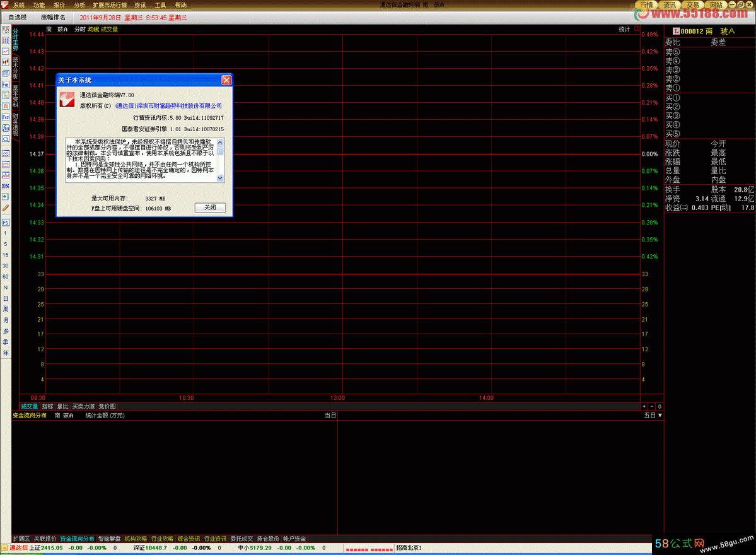This screenshot has height=555, width=756.
Task: Open the 功能 menu
Action: pyautogui.click(x=39, y=5)
